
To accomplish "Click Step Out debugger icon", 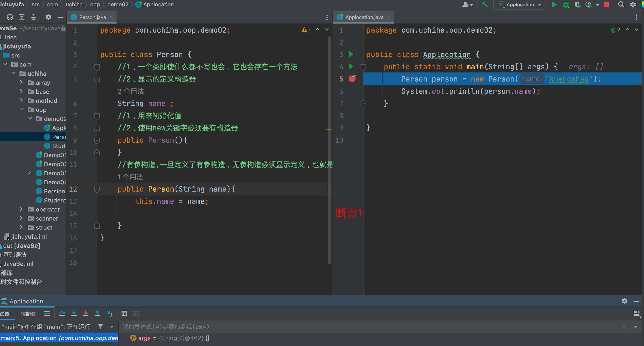I will click(x=98, y=314).
